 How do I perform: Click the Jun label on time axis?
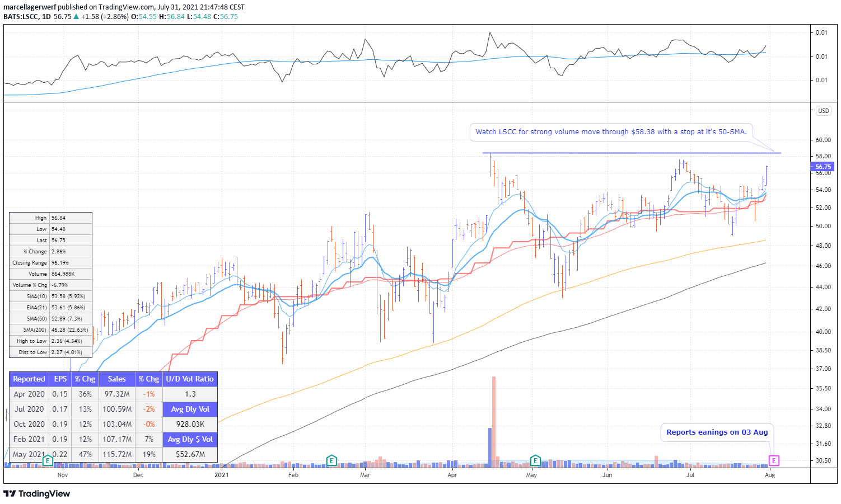(x=607, y=475)
